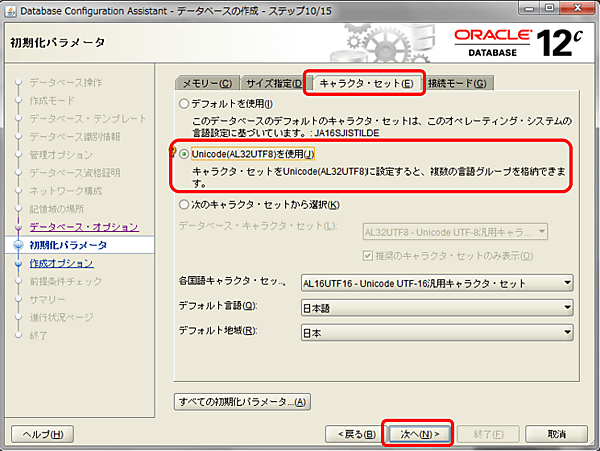
Task: Click the Java app icon in title bar
Action: pos(11,11)
